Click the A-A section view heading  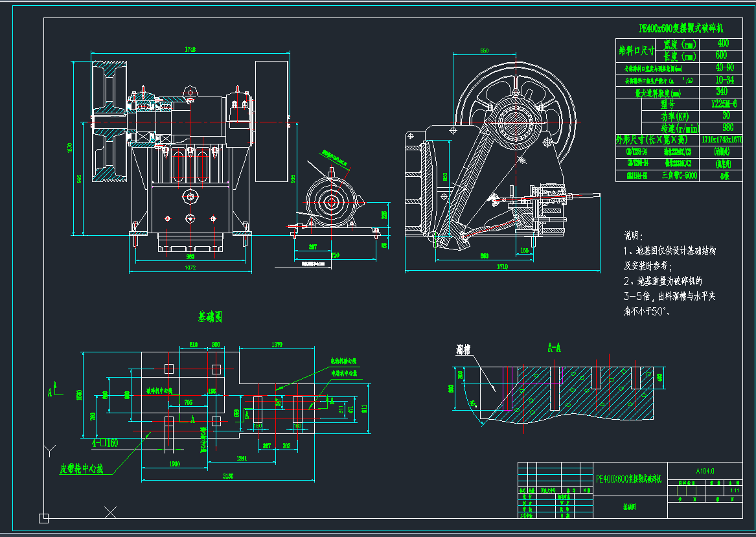(x=555, y=348)
